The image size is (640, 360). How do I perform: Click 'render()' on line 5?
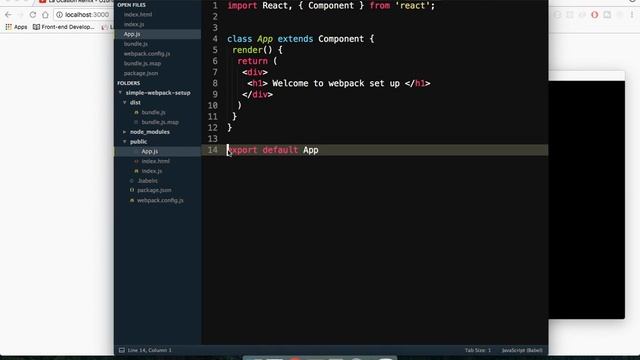[252, 50]
